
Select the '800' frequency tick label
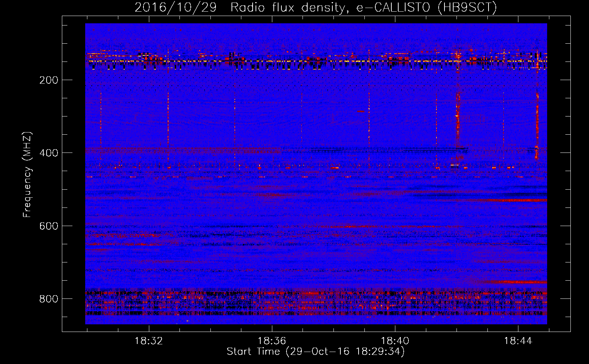[x=49, y=299]
